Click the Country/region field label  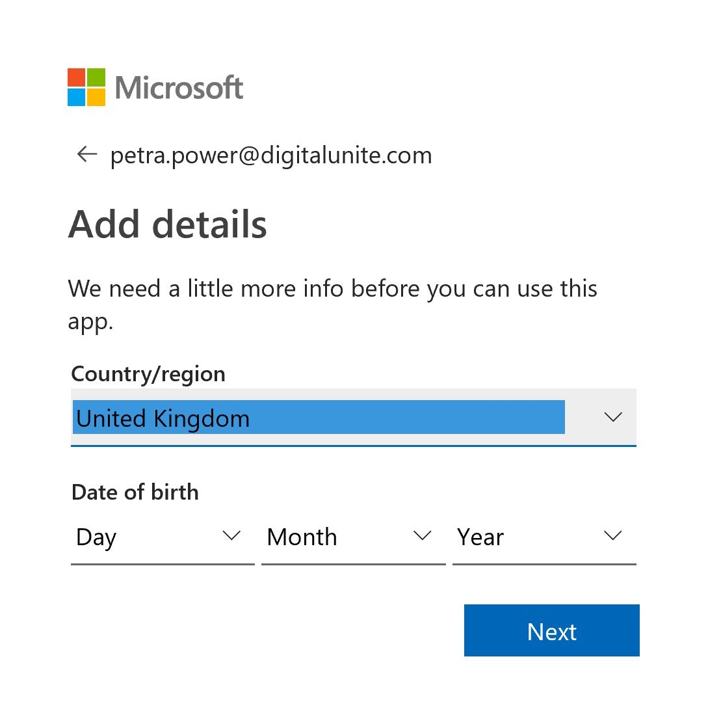148,375
